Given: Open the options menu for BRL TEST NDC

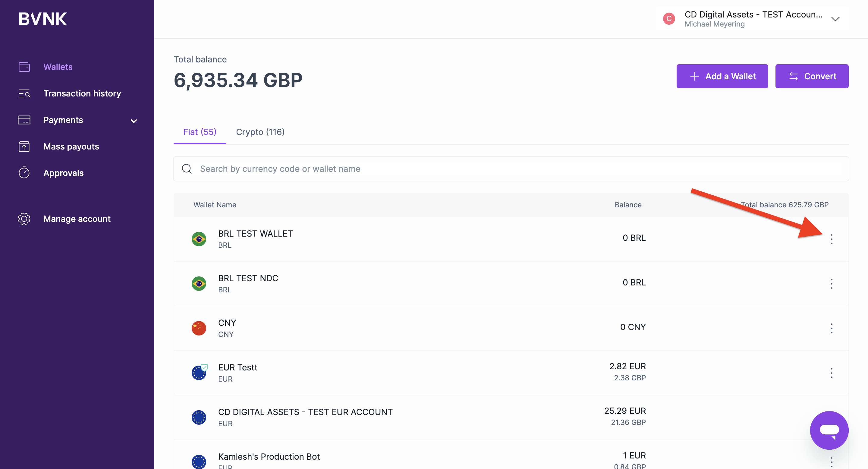Looking at the screenshot, I should tap(831, 283).
